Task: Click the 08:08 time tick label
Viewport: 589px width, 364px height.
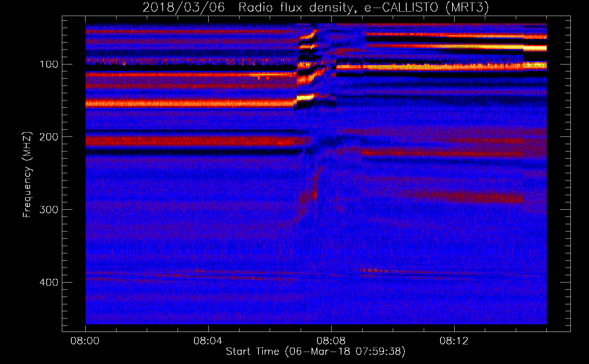Action: click(x=331, y=341)
